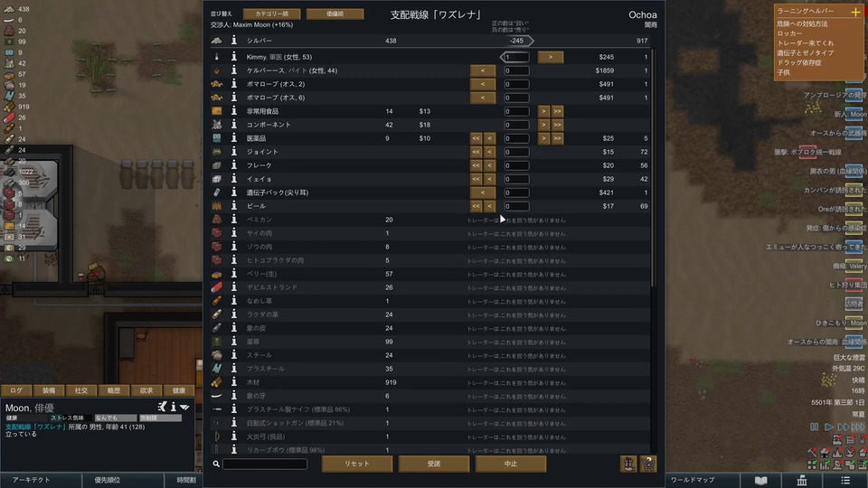Image resolution: width=868 pixels, height=488 pixels.
Task: Click the info icon beside シルバー
Action: pyautogui.click(x=233, y=41)
